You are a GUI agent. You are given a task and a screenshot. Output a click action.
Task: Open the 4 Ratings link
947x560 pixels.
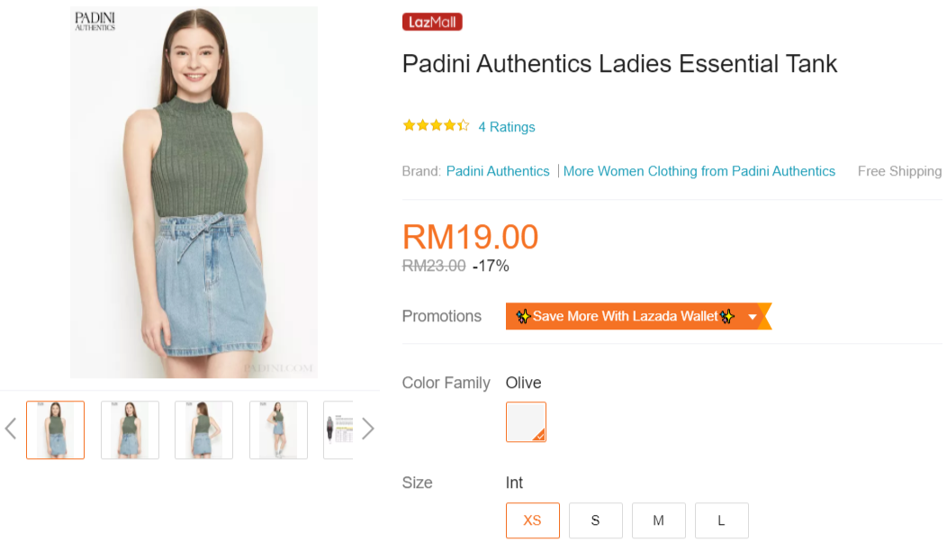[x=507, y=127]
